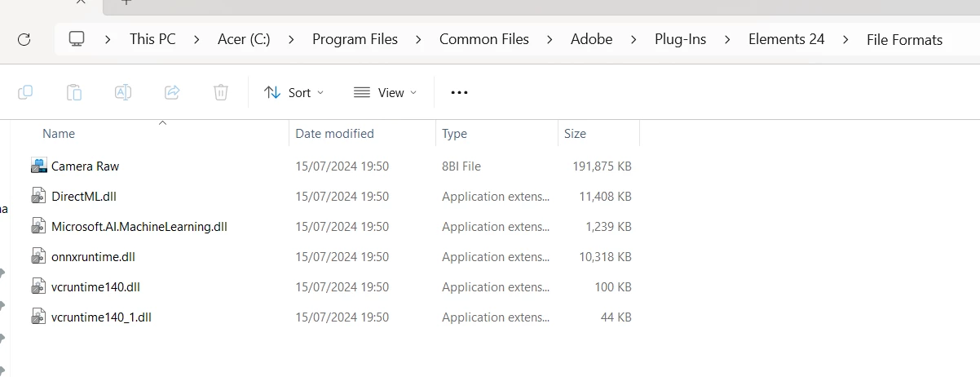980x377 pixels.
Task: Jump to This PC breadcrumb
Action: click(x=152, y=39)
